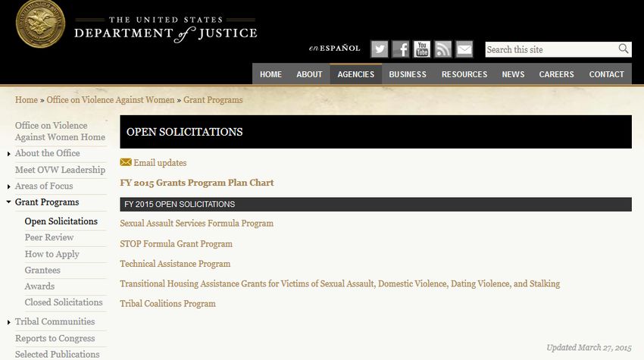
Task: Click the envelope icon beside Email updates
Action: coord(126,162)
